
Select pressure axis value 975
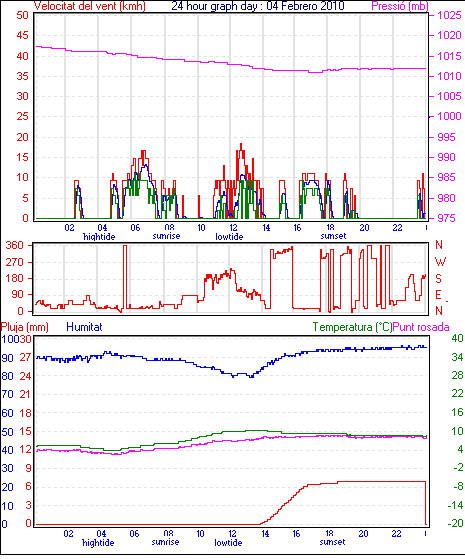pos(446,218)
